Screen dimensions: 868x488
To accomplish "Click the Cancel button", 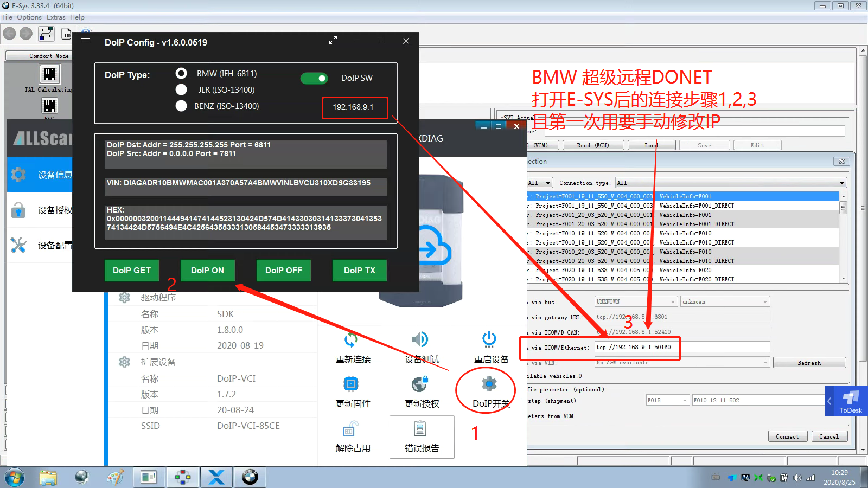I will 828,436.
